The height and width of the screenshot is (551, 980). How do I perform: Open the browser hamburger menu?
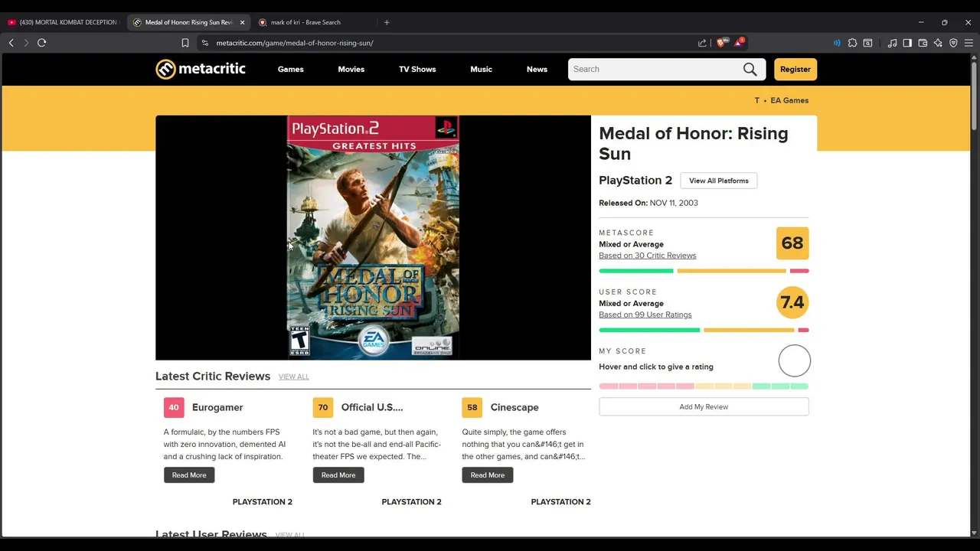[969, 43]
